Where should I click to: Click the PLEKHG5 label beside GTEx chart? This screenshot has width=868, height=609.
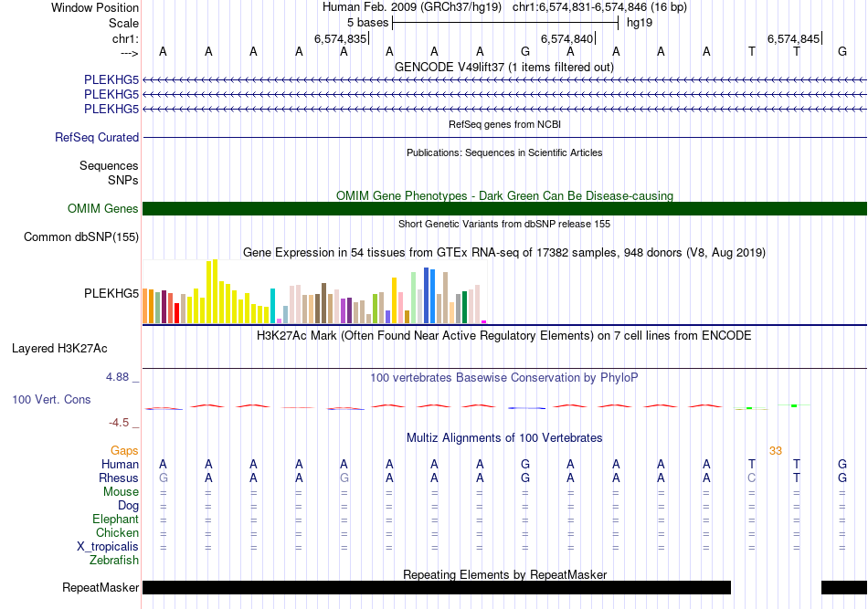click(x=111, y=293)
